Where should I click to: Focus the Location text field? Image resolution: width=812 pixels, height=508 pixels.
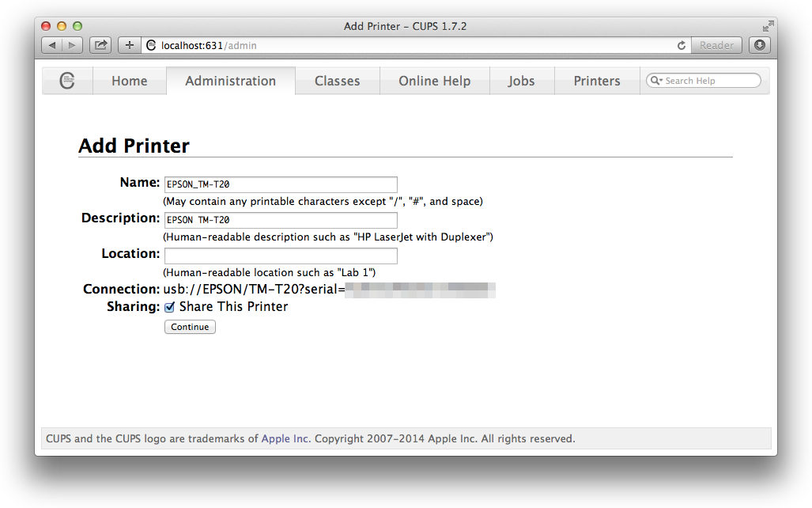click(281, 256)
